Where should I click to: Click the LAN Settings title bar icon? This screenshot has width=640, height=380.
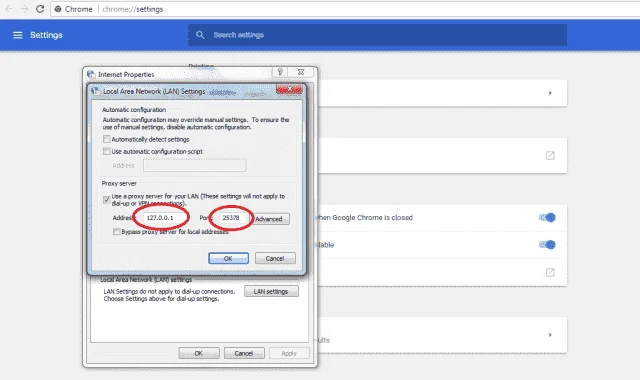[x=96, y=91]
